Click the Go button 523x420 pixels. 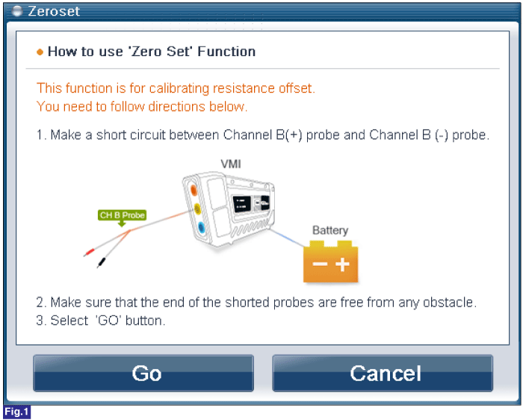pyautogui.click(x=143, y=373)
